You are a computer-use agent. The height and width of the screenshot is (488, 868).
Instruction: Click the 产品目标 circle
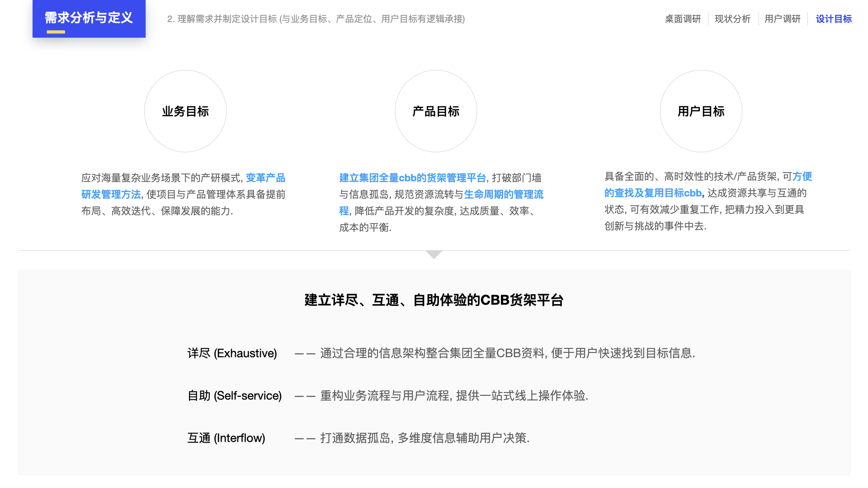436,111
